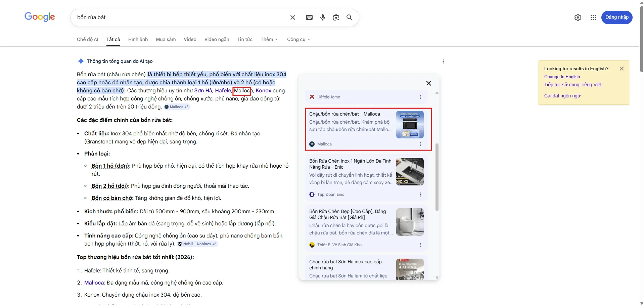Click the magnifying glass search button

(350, 17)
